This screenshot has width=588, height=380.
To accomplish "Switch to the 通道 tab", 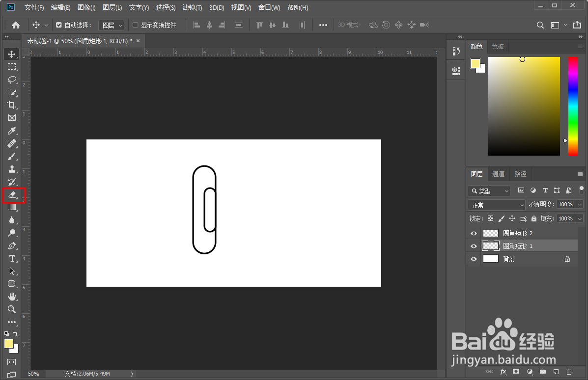I will (x=498, y=174).
